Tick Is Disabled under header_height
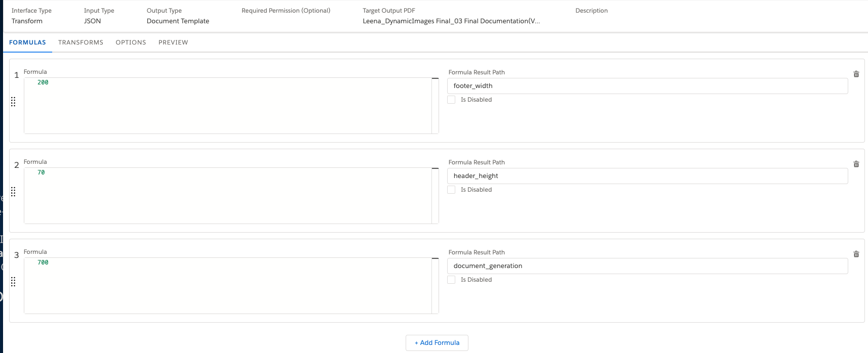 point(451,190)
